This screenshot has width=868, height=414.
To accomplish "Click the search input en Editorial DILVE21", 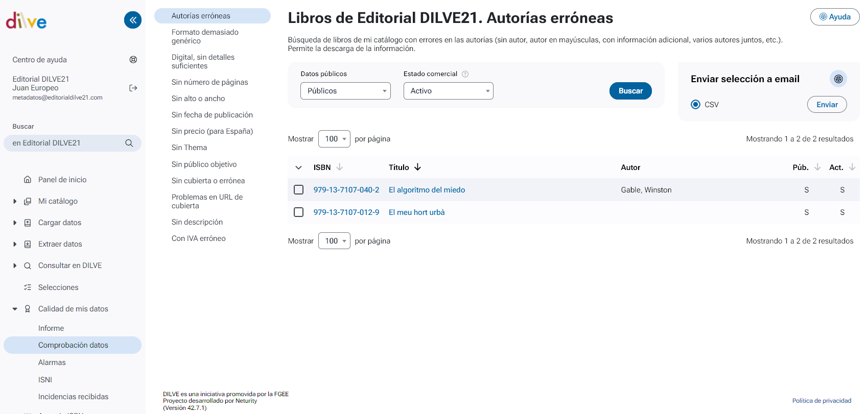I will [x=64, y=143].
